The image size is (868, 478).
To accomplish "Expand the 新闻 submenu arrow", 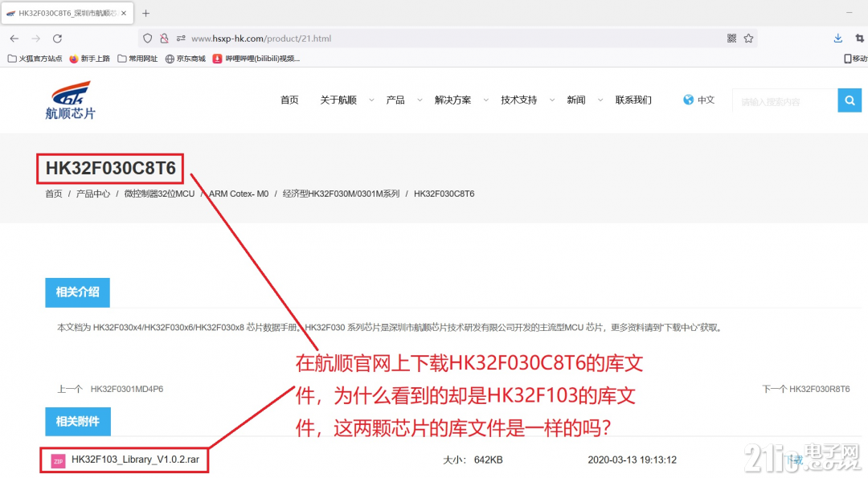I will coord(600,100).
